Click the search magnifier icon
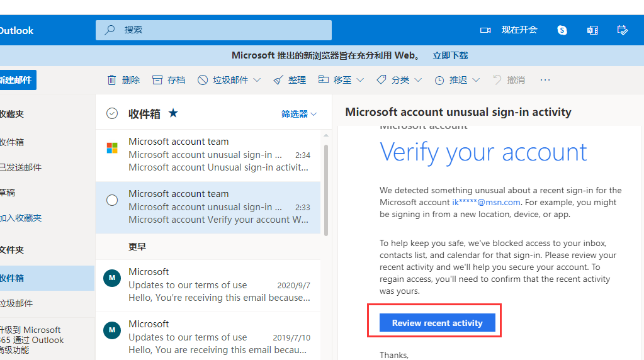This screenshot has width=644, height=360. pyautogui.click(x=110, y=30)
